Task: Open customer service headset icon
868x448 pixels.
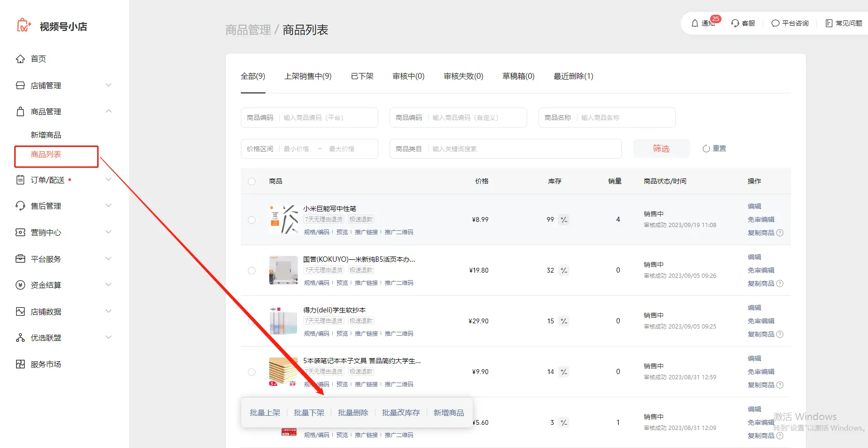Action: (x=735, y=23)
